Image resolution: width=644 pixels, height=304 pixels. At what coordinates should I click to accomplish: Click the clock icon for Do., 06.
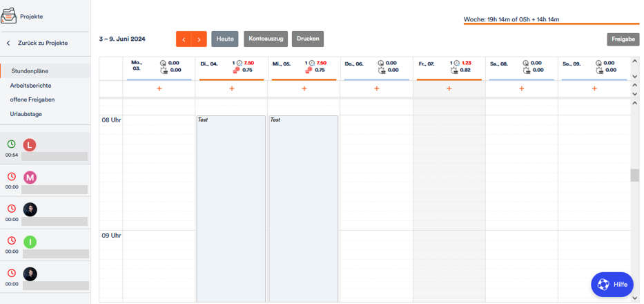click(x=381, y=63)
